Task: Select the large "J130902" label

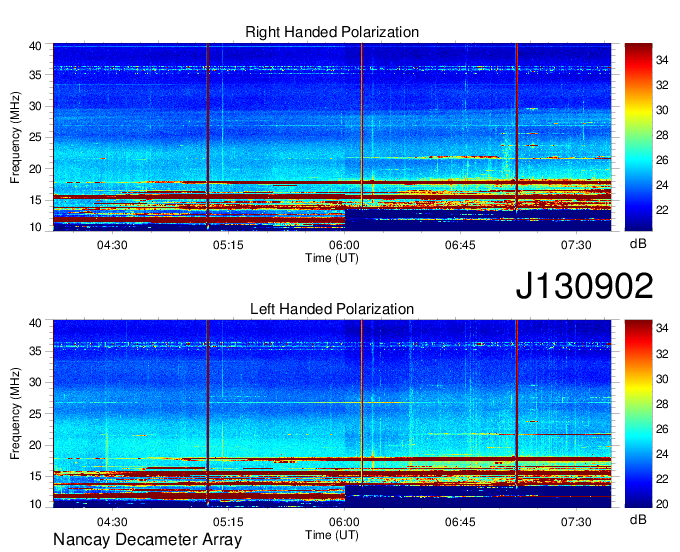Action: click(584, 286)
